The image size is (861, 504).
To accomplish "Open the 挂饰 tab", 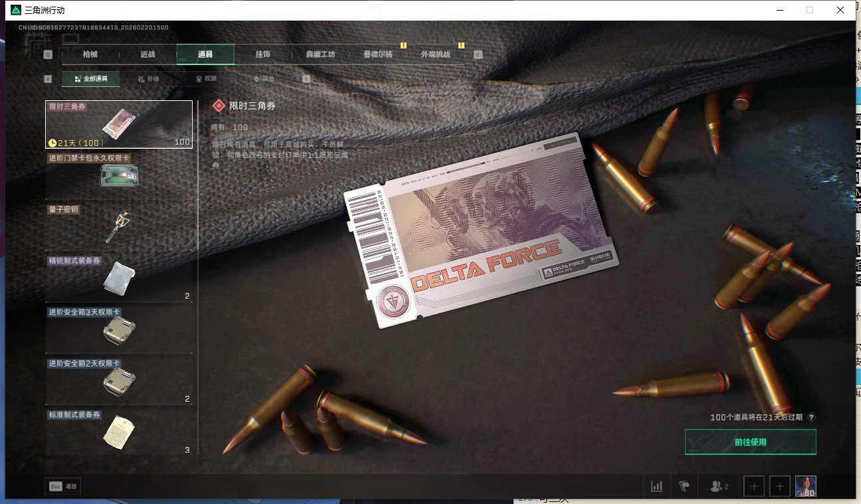I will (x=262, y=54).
